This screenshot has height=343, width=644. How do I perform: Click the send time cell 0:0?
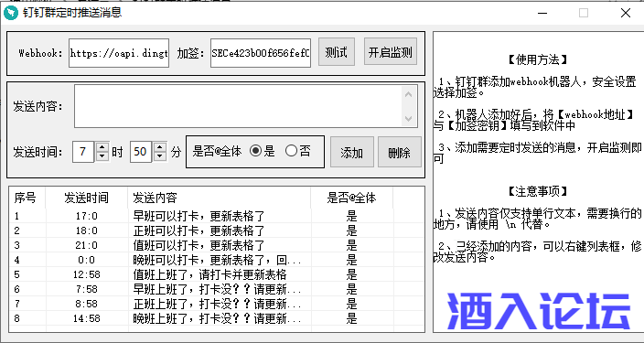(87, 260)
